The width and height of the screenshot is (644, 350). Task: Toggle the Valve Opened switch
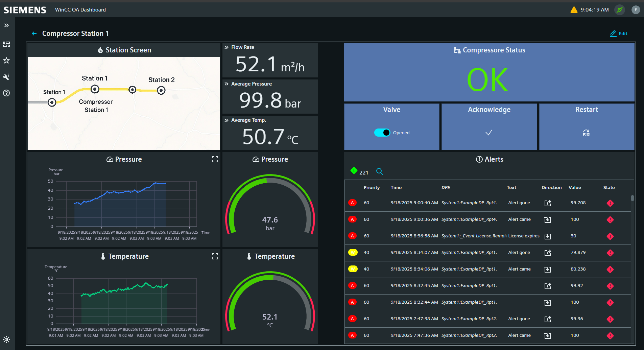click(x=382, y=133)
